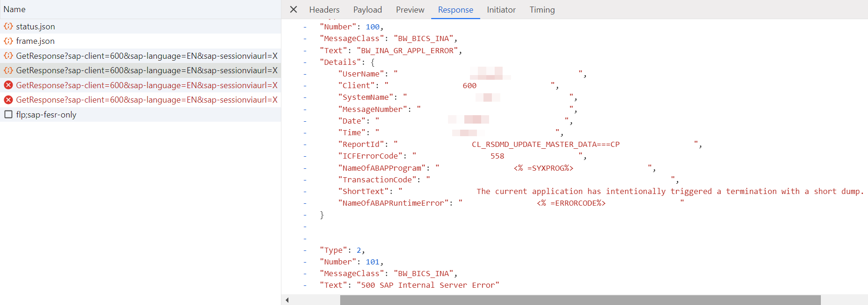Click the short dump termination message text
Screen dimensions: 868x305
click(670, 191)
